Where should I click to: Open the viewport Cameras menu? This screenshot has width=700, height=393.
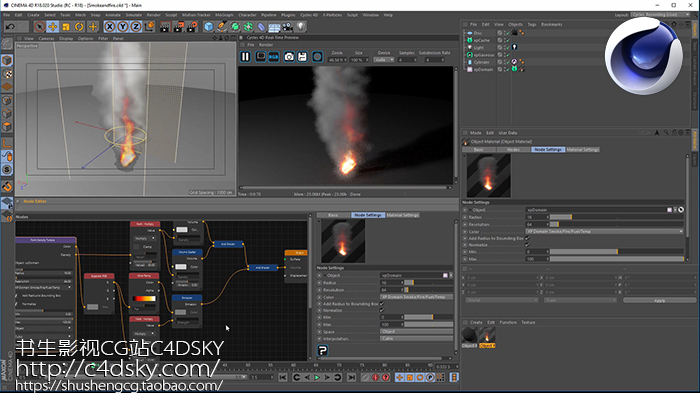(x=46, y=39)
